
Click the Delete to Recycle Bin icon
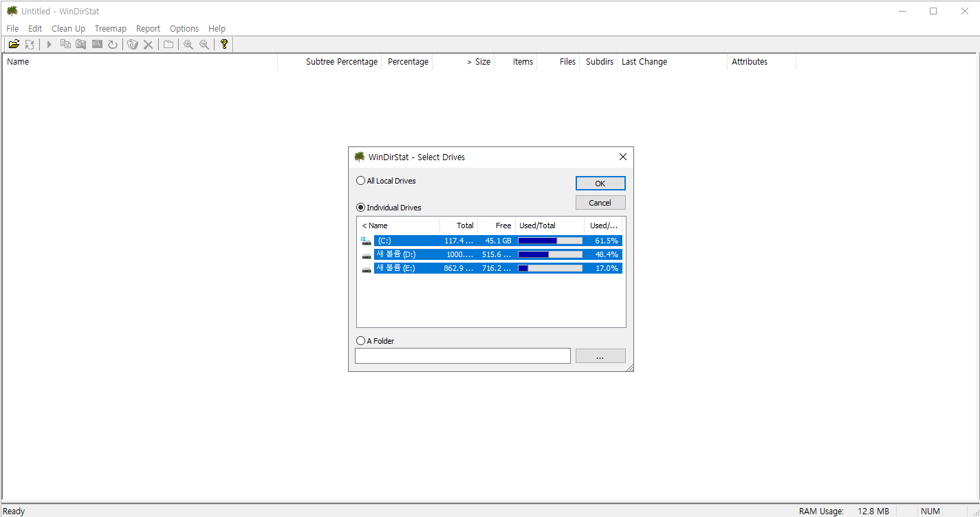pos(133,44)
